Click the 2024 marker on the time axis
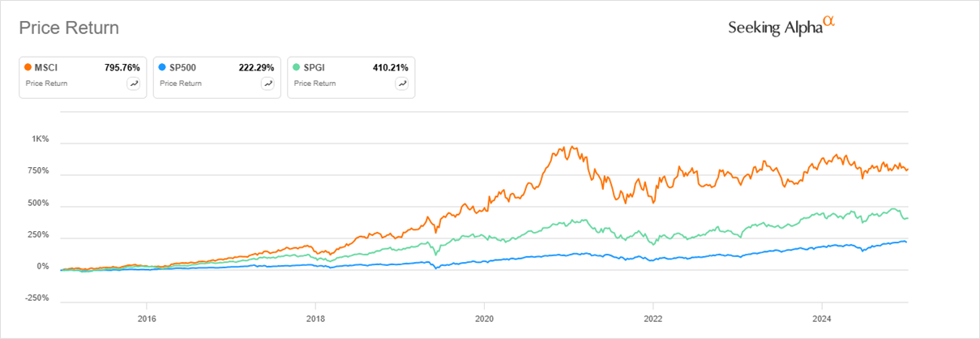Viewport: 980px width, 339px height. tap(822, 319)
